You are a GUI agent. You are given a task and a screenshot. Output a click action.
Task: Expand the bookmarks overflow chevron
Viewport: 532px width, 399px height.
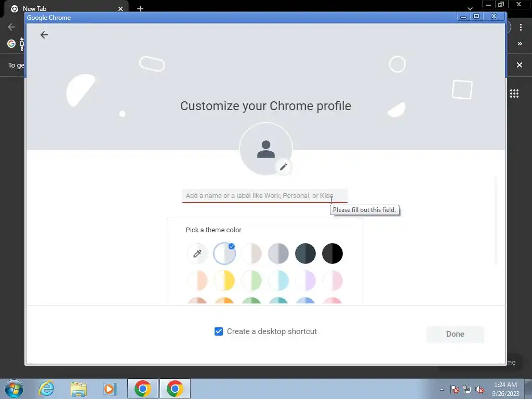click(520, 44)
